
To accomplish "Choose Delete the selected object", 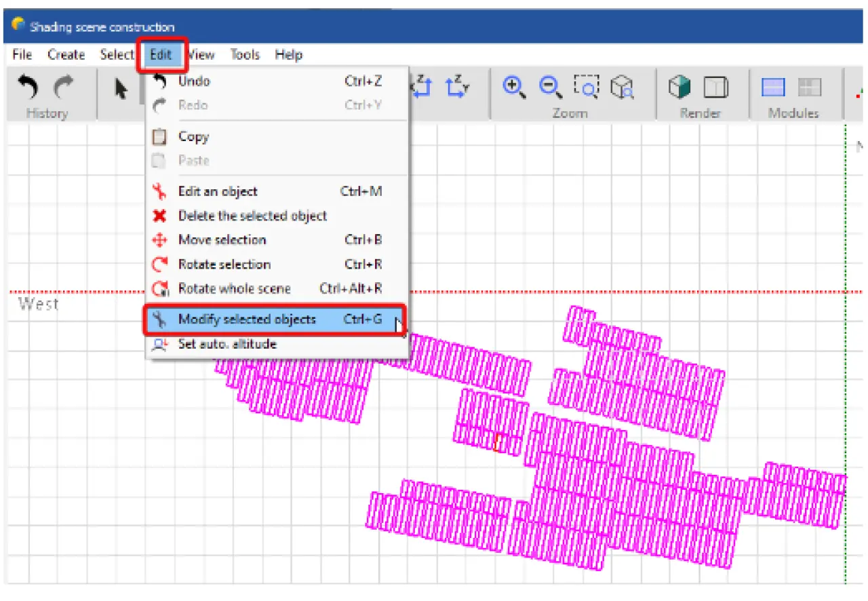I will 252,216.
